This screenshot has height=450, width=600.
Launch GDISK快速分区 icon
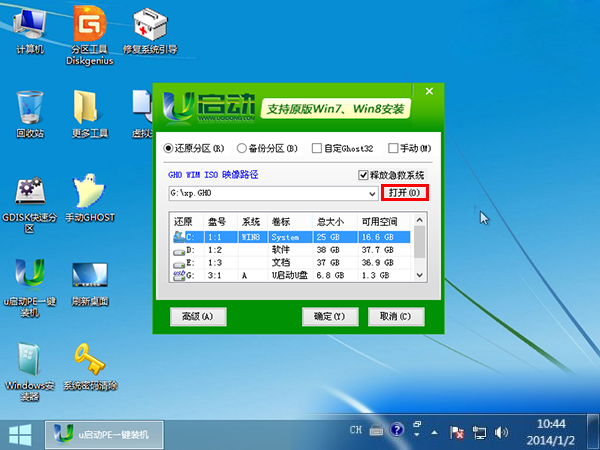pos(30,204)
